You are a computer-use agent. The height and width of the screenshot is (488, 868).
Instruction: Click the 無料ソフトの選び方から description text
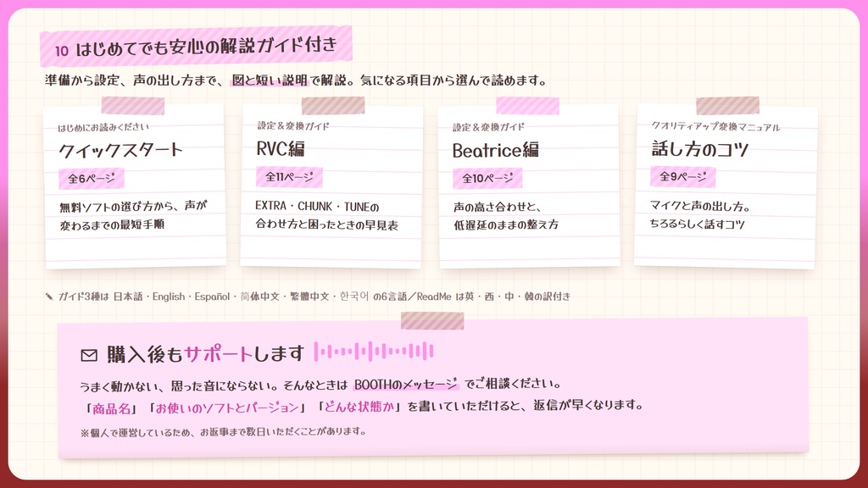click(x=133, y=207)
